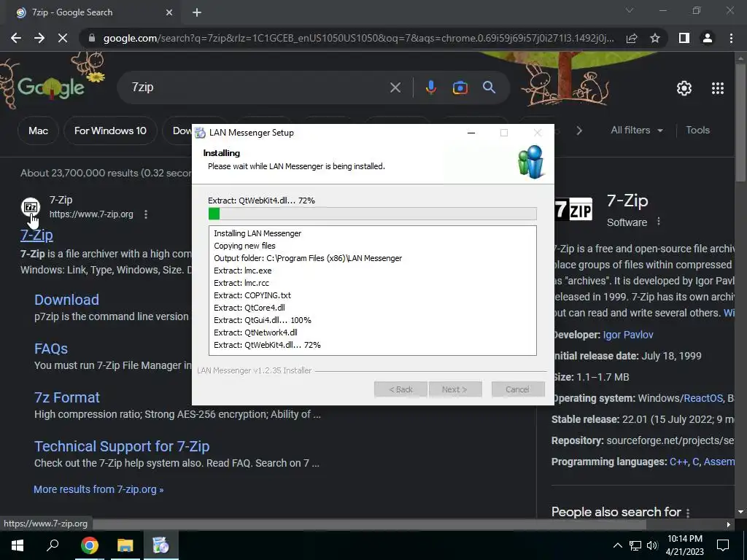Click the installer progress bar
Image resolution: width=747 pixels, height=560 pixels.
[373, 214]
